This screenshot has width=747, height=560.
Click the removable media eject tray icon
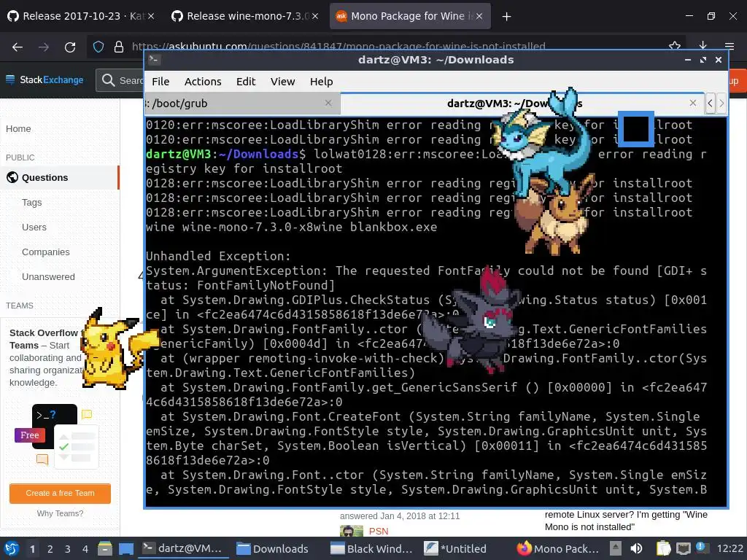(x=616, y=548)
